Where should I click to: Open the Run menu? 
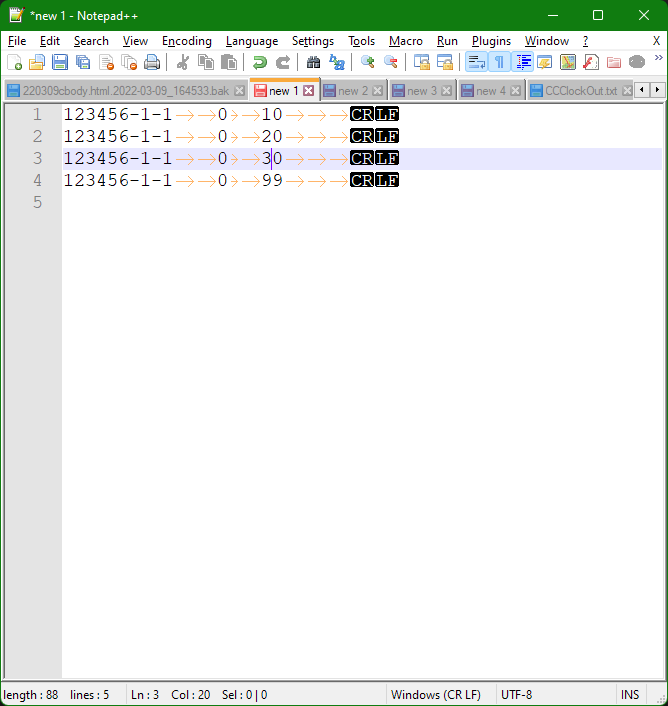[447, 41]
